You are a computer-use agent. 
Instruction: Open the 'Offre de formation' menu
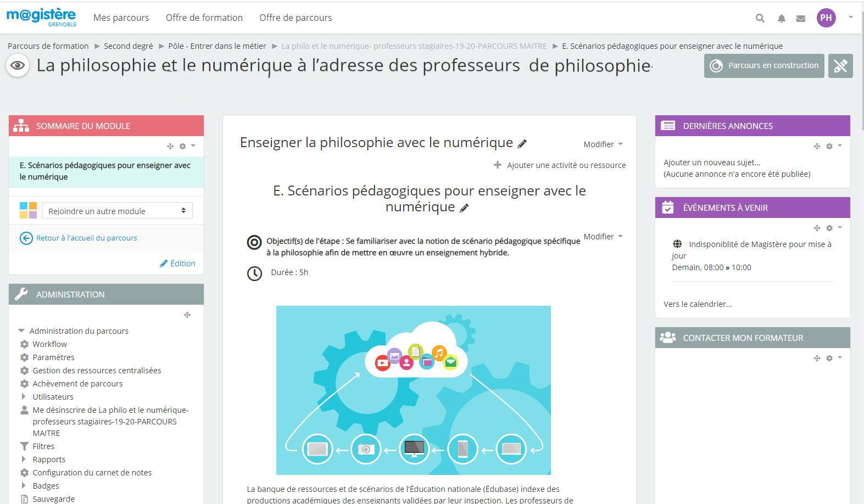[x=204, y=18]
